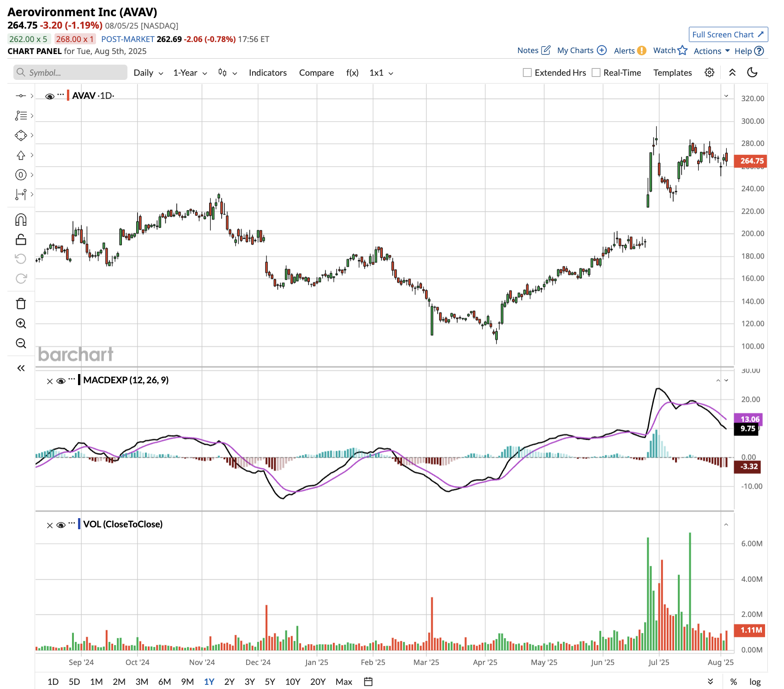Open My Charts link

coord(582,50)
